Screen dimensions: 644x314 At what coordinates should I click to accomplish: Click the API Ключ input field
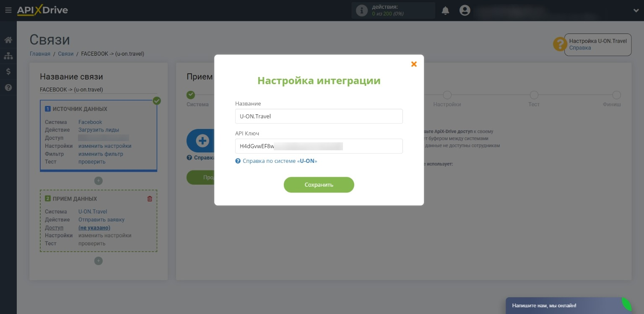pos(319,146)
